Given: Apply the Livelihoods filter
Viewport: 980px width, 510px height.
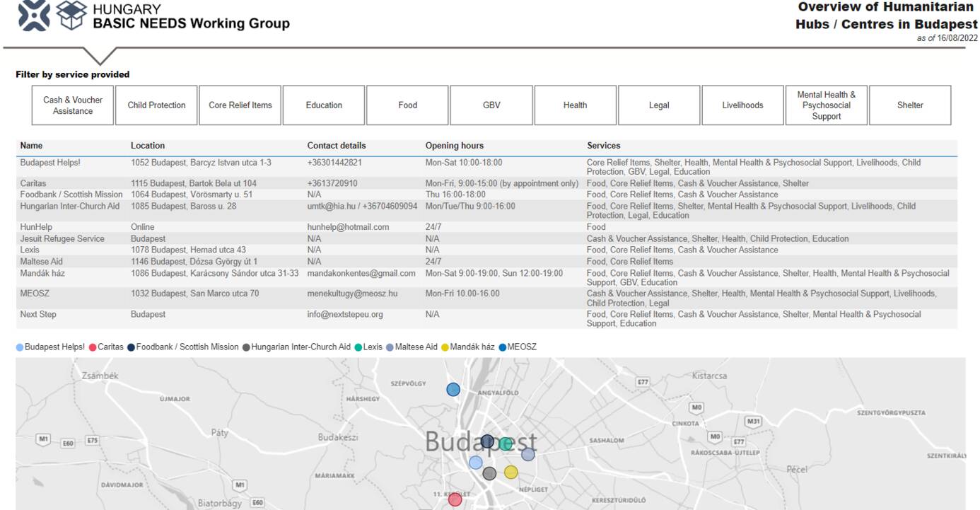Looking at the screenshot, I should [x=742, y=105].
